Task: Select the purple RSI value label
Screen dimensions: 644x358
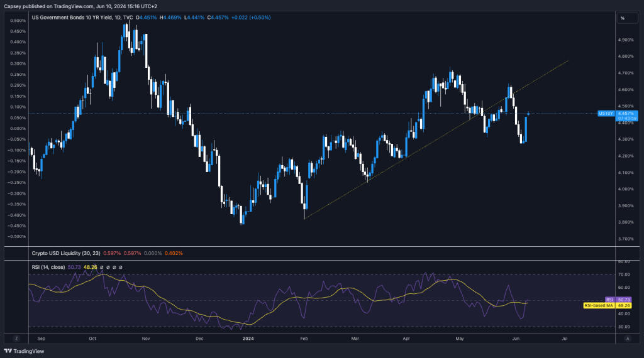Action: click(x=609, y=300)
